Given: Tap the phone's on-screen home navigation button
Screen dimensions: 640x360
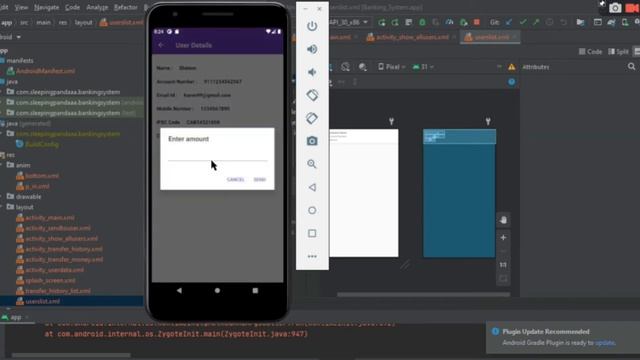Looking at the screenshot, I should (x=217, y=291).
